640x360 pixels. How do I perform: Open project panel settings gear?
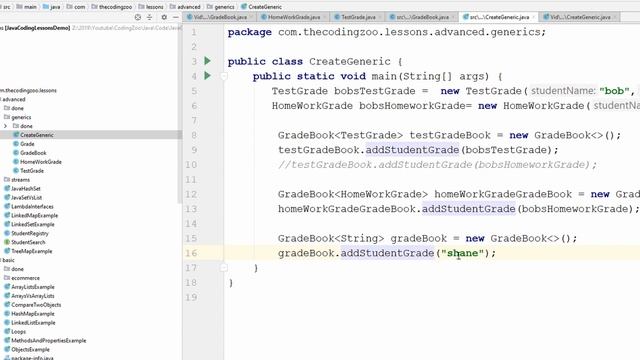[x=164, y=17]
